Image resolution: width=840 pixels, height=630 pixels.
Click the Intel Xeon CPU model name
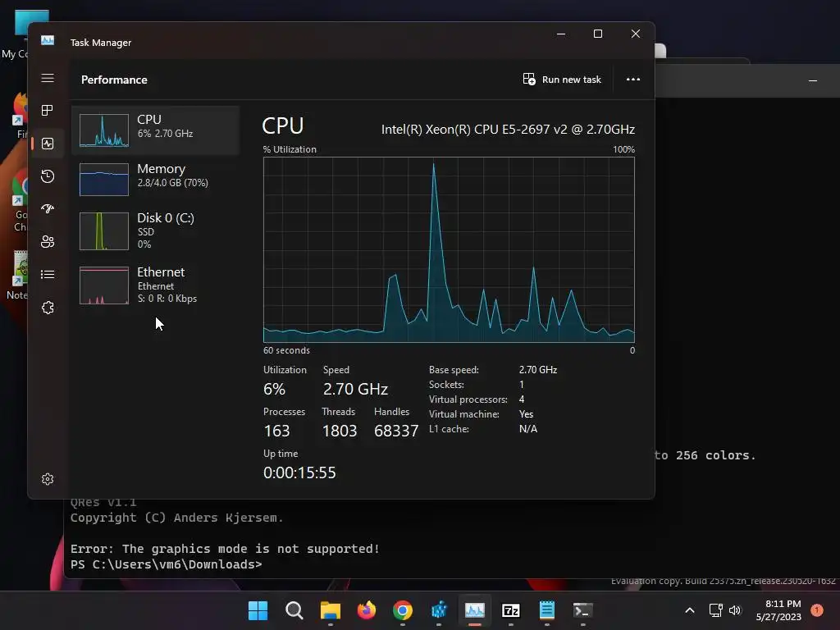[508, 129]
